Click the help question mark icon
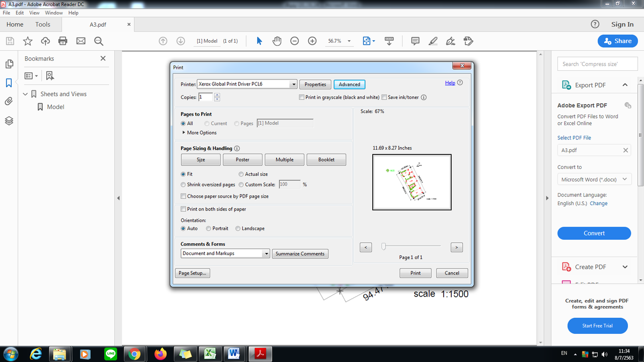Screen dimensions: 644x362 click(x=595, y=24)
